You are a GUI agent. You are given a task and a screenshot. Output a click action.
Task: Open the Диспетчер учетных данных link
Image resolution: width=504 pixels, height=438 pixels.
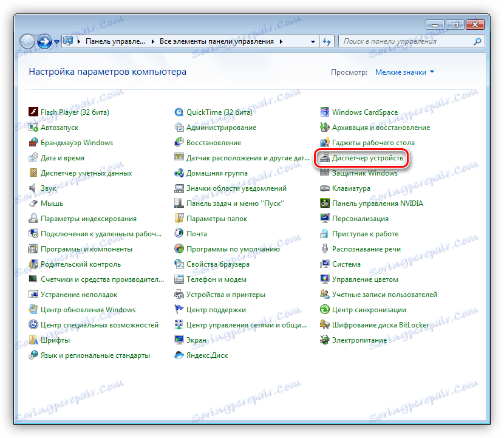[86, 173]
